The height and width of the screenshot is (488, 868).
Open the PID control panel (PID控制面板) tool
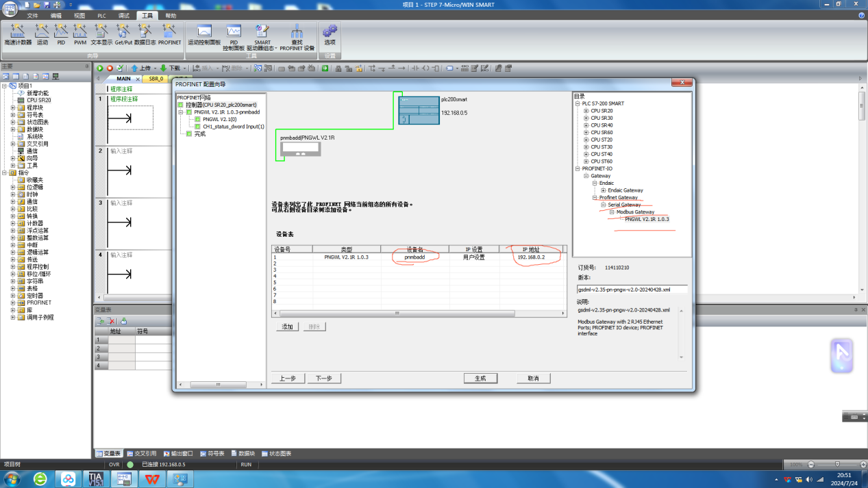[x=234, y=37]
